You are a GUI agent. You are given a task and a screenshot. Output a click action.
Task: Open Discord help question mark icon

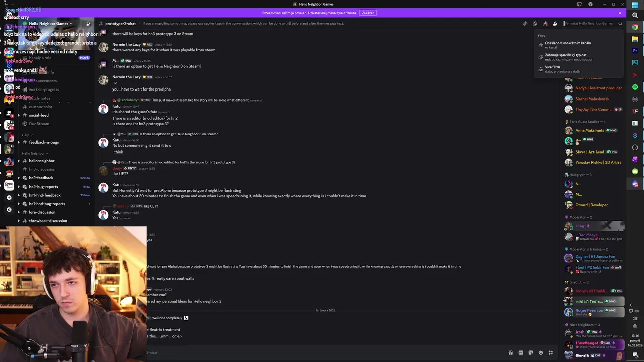590,4
